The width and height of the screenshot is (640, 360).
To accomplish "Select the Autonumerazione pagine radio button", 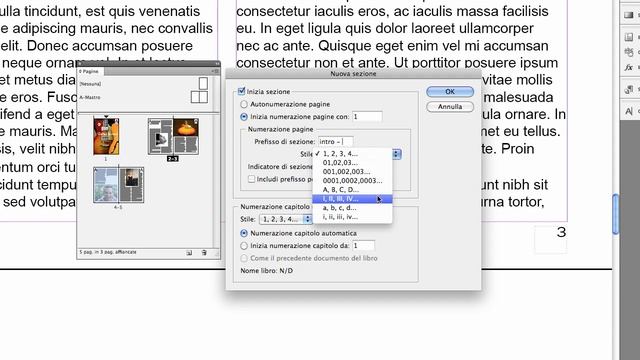I will (x=244, y=104).
